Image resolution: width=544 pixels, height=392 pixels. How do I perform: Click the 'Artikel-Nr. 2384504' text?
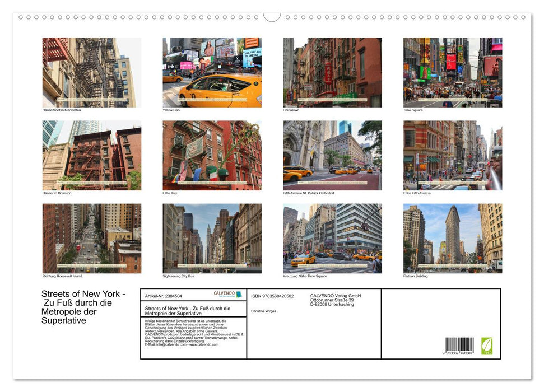pyautogui.click(x=164, y=296)
